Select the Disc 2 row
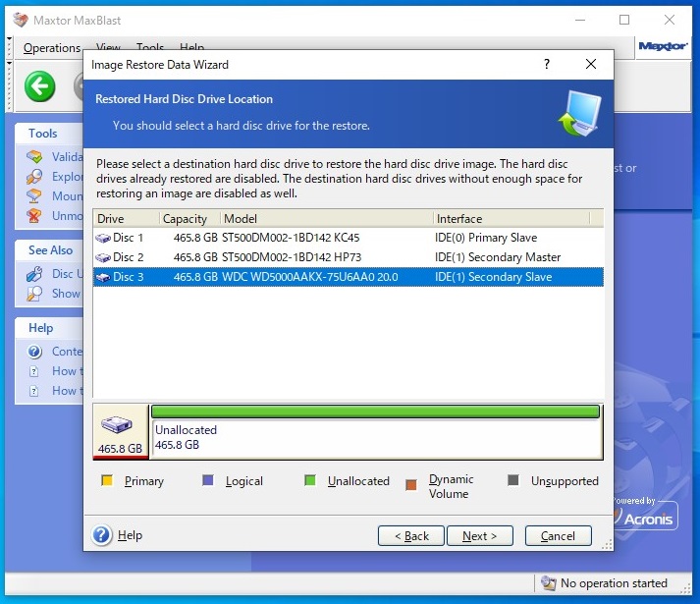Viewport: 700px width, 604px height. click(349, 257)
